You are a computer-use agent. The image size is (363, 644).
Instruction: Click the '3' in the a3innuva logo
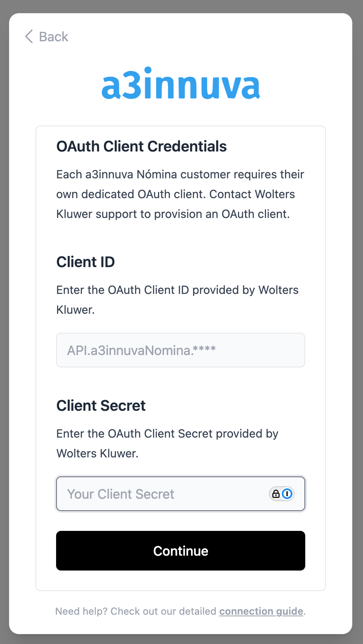point(131,84)
